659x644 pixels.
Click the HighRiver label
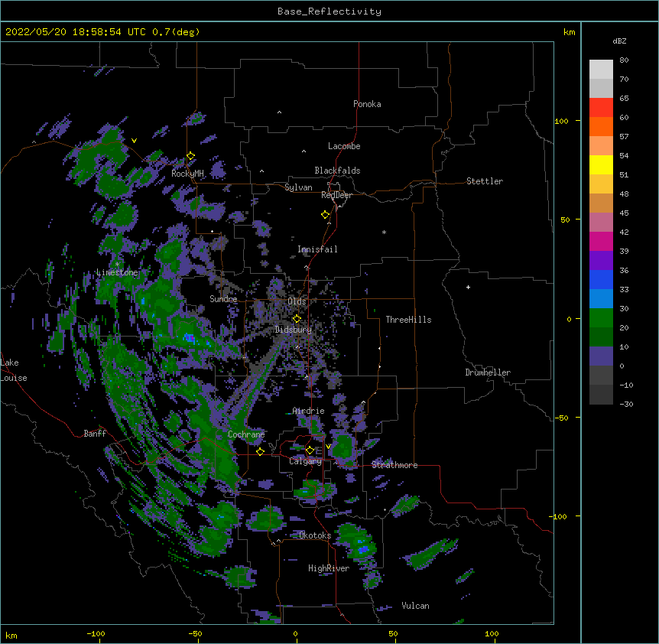point(329,568)
